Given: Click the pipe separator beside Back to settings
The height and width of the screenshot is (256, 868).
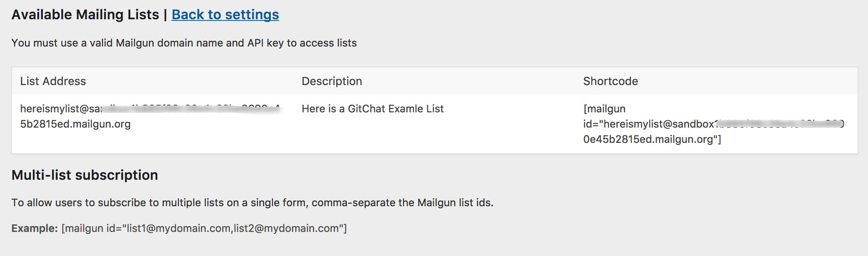Looking at the screenshot, I should 165,14.
